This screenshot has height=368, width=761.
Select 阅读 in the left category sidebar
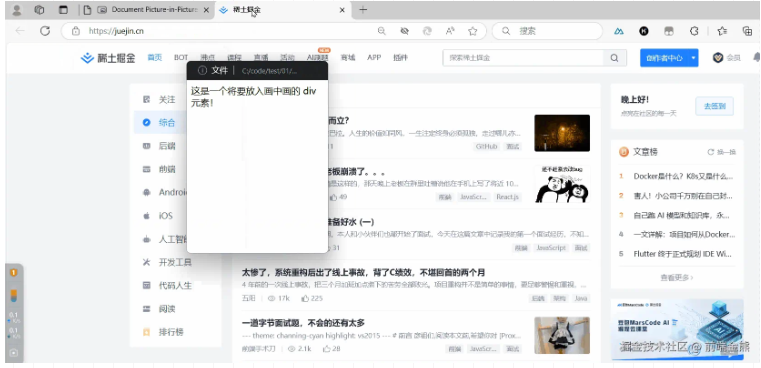[167, 309]
